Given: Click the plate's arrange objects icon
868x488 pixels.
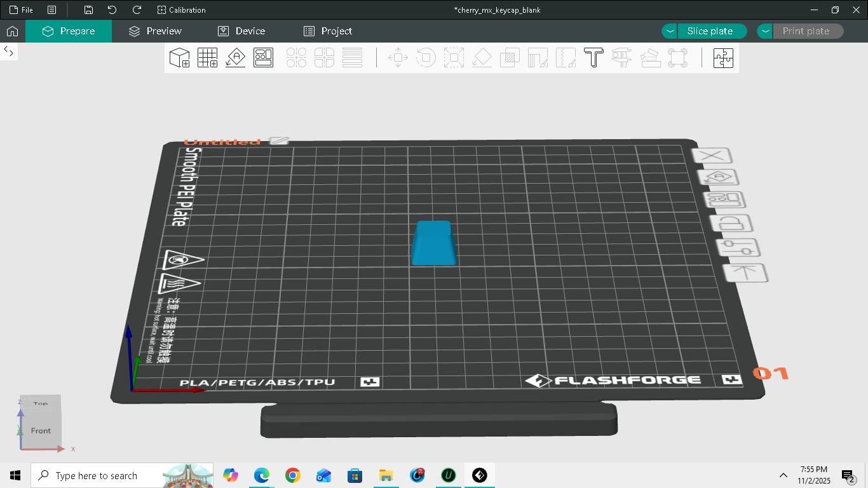Looking at the screenshot, I should pos(725,200).
